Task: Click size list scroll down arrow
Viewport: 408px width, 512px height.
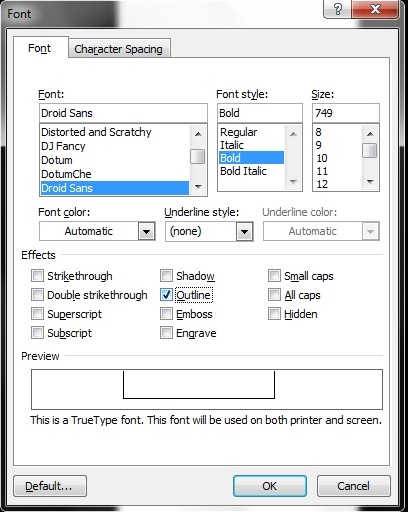Action: pyautogui.click(x=370, y=182)
